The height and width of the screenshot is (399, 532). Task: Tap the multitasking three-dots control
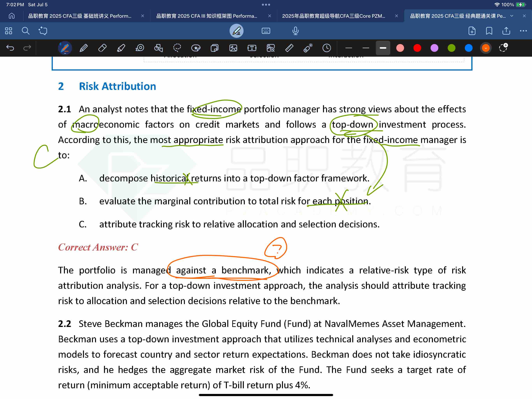[266, 4]
